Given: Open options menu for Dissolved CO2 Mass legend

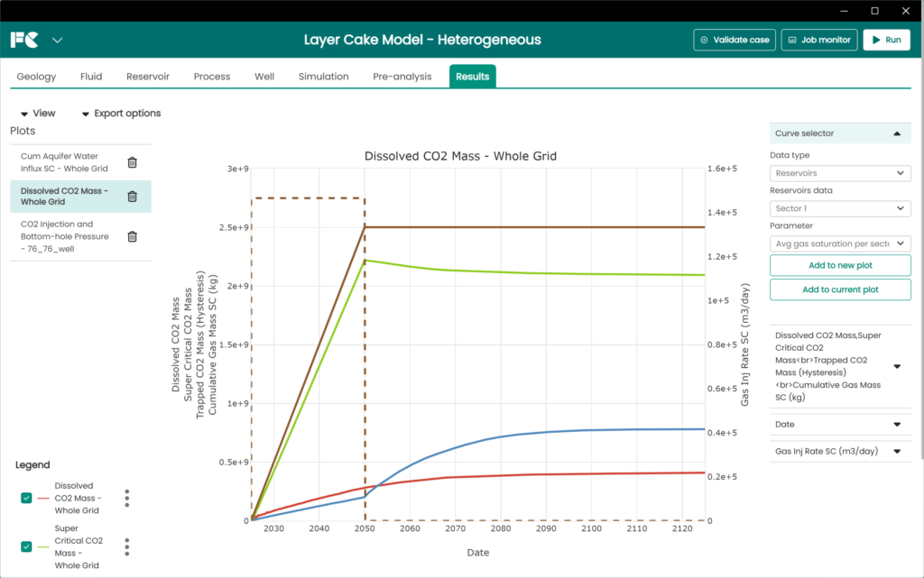Looking at the screenshot, I should (x=127, y=499).
